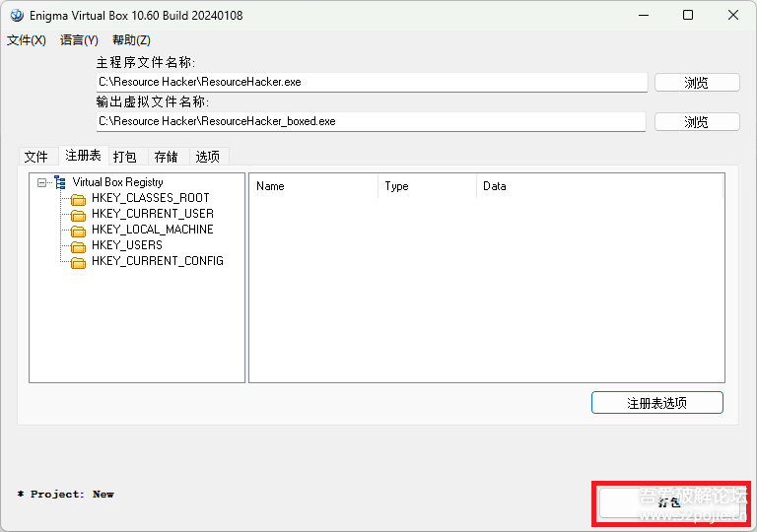Click the Project: New status text
This screenshot has width=757, height=532.
[67, 494]
